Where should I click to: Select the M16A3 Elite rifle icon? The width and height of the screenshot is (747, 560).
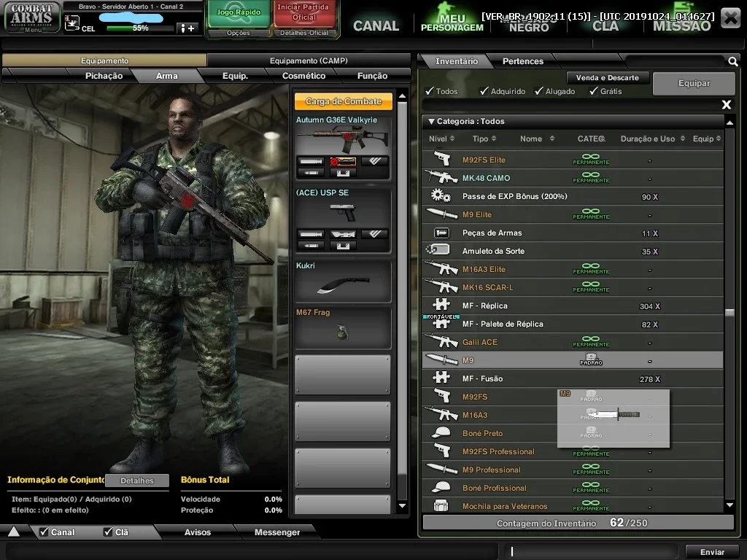(441, 268)
